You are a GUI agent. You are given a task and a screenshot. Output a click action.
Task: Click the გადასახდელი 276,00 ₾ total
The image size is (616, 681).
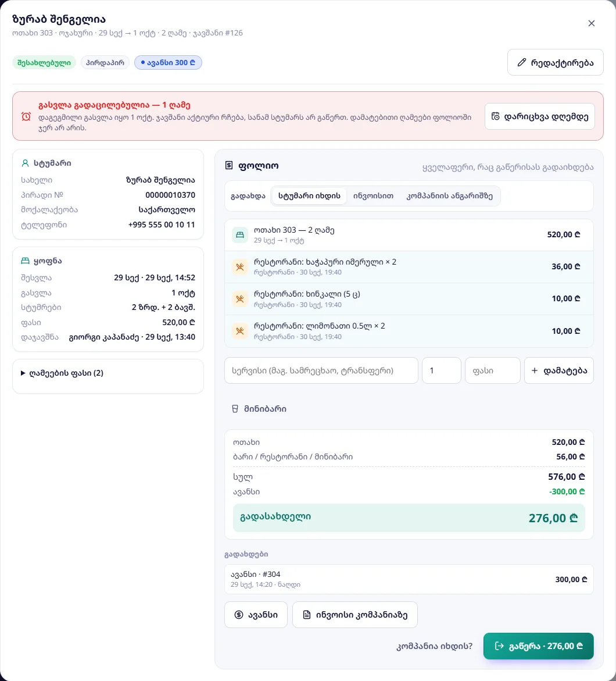pos(409,518)
